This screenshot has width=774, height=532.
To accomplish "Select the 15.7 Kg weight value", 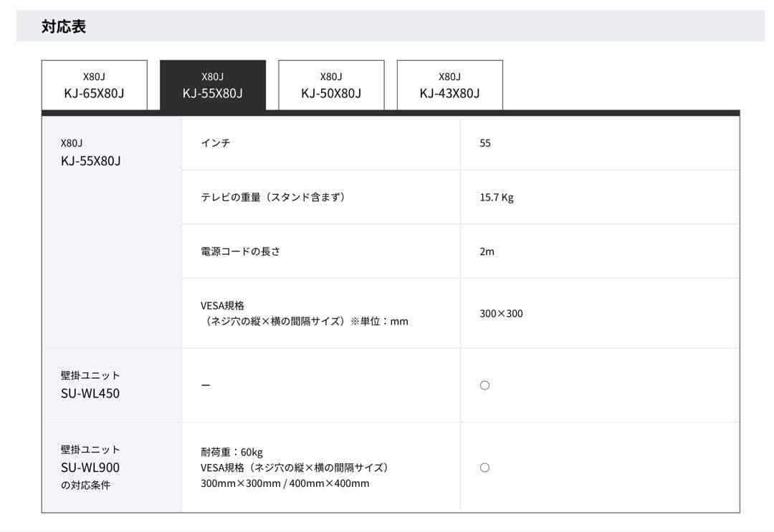I will point(494,197).
